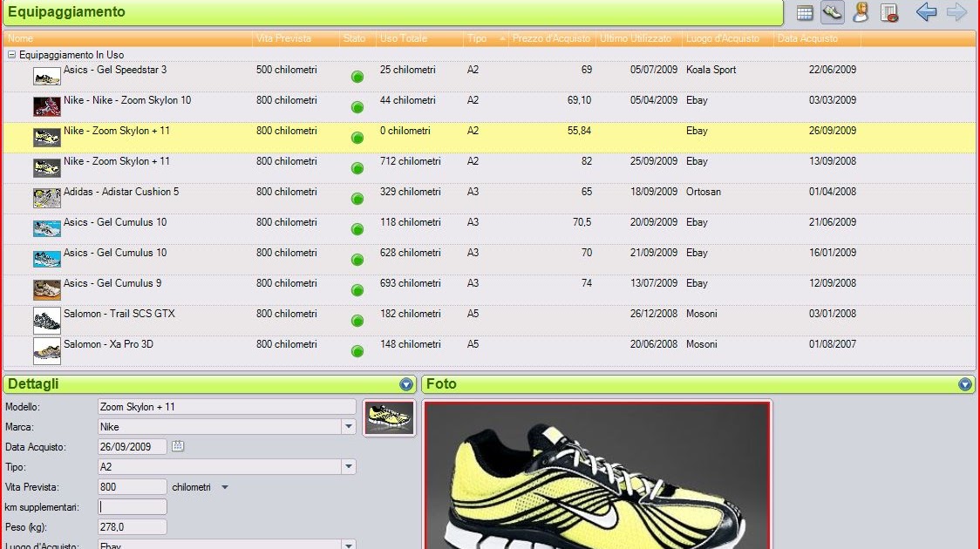
Task: Click the small shoe photo button in Dettagli
Action: (389, 417)
